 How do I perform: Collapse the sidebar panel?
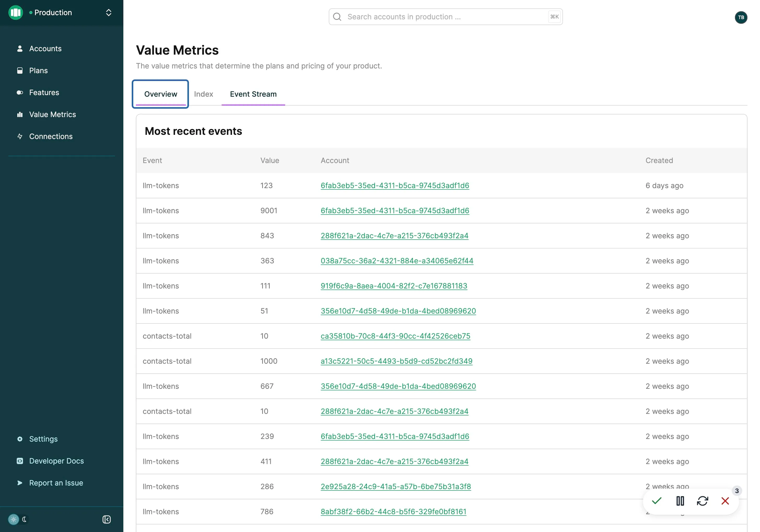tap(107, 519)
